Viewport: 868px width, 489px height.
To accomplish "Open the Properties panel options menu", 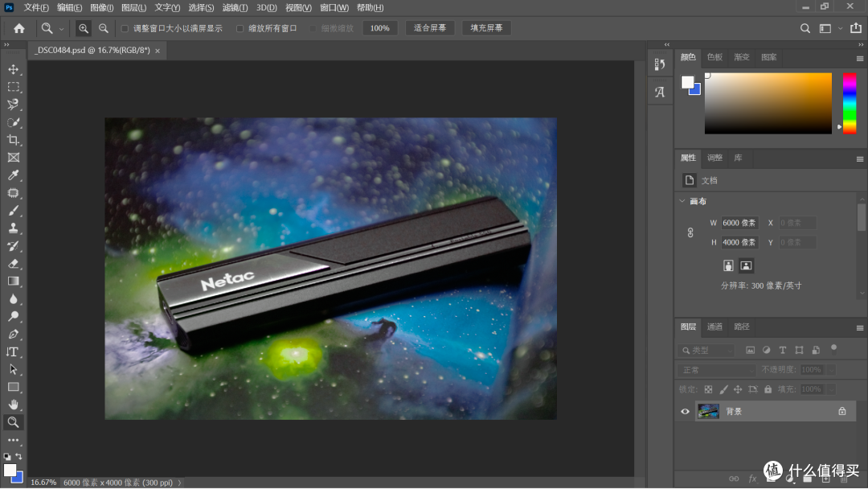I will click(x=860, y=159).
